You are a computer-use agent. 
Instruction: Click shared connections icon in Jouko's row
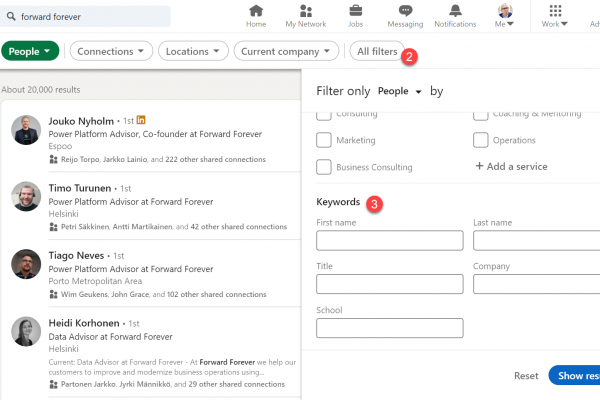tap(53, 159)
